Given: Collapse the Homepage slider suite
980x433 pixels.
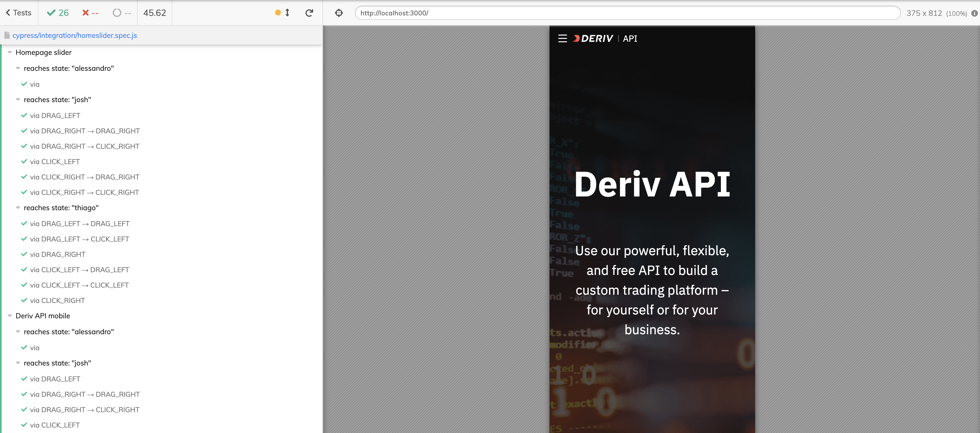Looking at the screenshot, I should (10, 53).
